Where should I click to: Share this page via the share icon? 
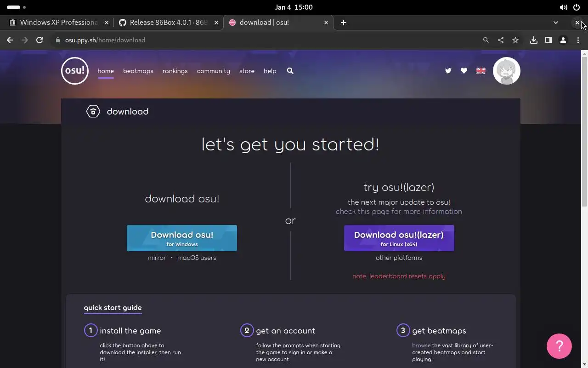[500, 40]
